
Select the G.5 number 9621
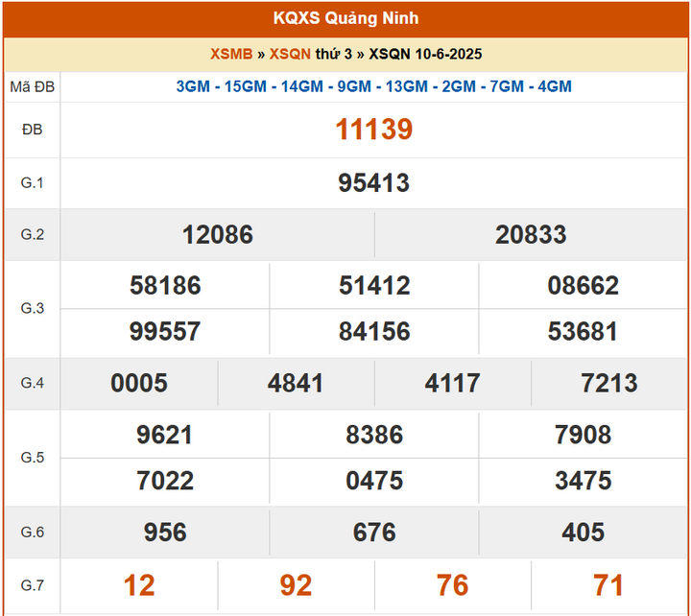point(165,435)
